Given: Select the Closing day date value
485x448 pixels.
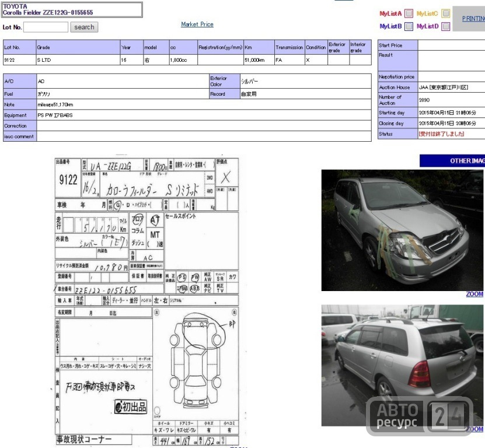Looking at the screenshot, I should pos(447,123).
